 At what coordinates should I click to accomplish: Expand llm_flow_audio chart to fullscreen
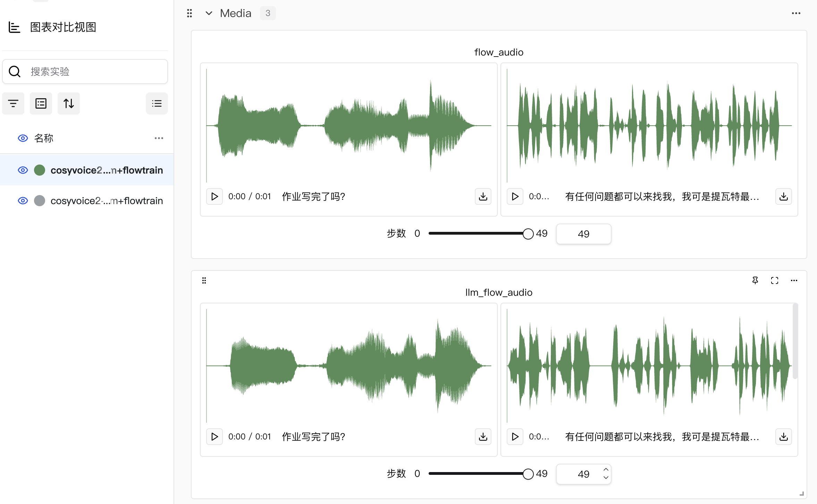(774, 280)
